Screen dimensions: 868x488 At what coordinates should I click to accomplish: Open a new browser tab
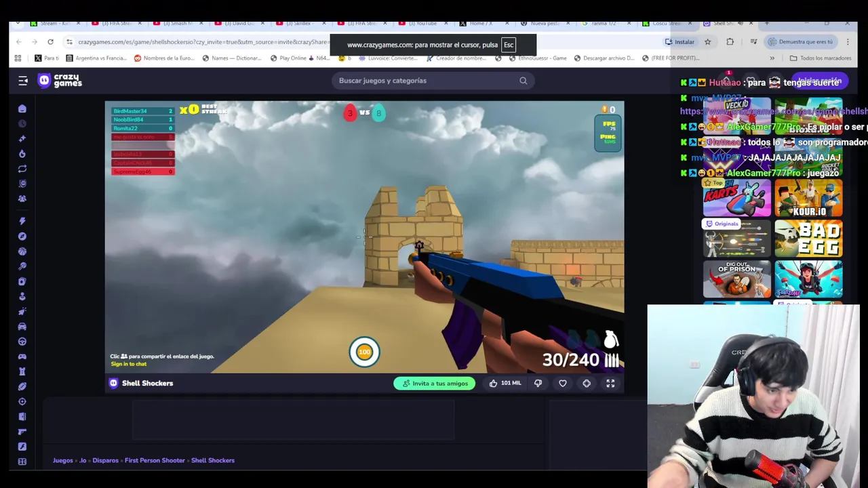pyautogui.click(x=766, y=24)
